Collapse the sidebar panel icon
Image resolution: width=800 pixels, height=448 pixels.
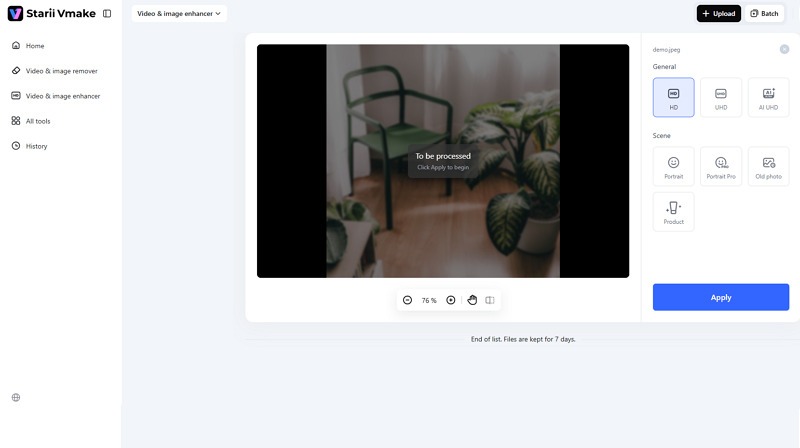click(107, 13)
